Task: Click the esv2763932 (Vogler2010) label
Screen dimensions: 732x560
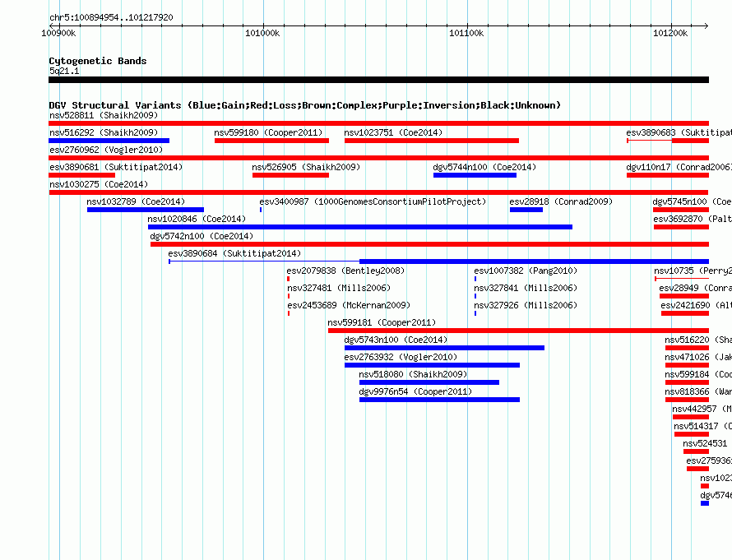Action: (401, 357)
